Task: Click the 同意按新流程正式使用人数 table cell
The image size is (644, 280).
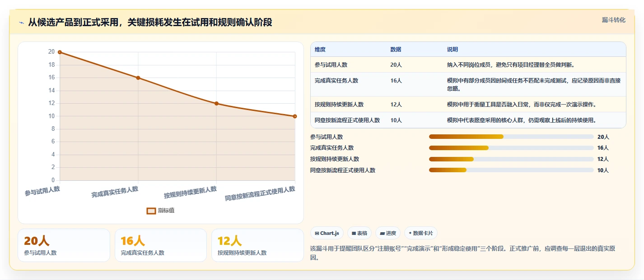Action: coord(347,120)
